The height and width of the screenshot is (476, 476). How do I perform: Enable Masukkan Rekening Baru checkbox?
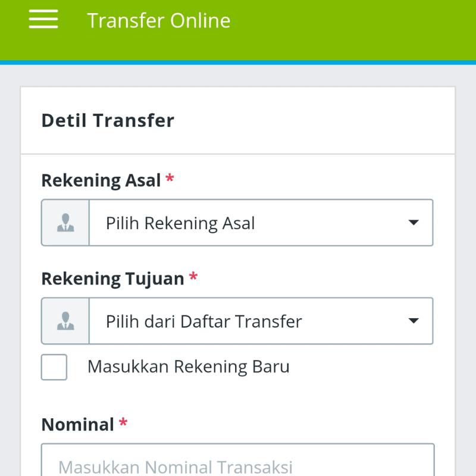tap(54, 367)
